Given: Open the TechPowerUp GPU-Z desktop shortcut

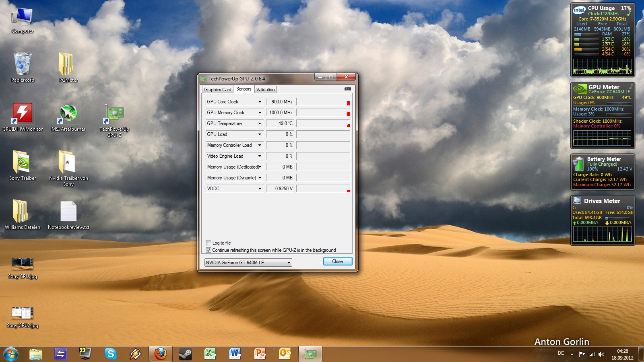Looking at the screenshot, I should (114, 114).
